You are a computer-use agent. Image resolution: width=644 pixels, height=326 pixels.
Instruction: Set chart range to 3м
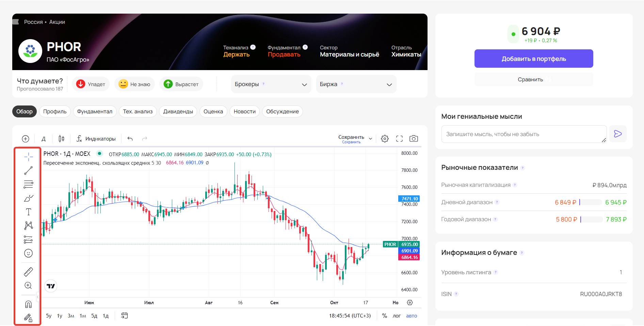click(x=71, y=316)
